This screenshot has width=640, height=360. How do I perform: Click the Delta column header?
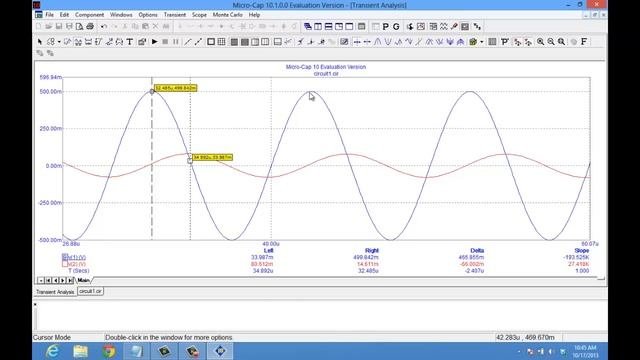coord(477,250)
